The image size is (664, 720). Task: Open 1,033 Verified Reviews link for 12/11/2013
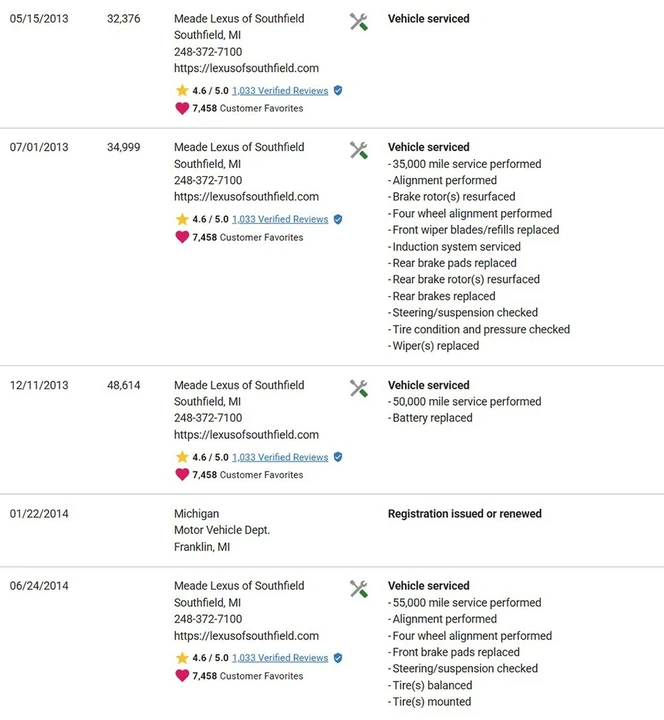280,457
